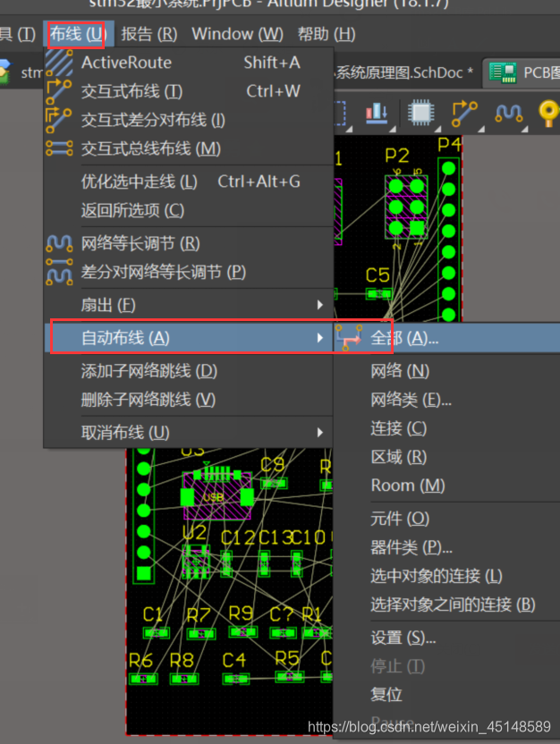Click the P2 header component

pyautogui.click(x=406, y=207)
